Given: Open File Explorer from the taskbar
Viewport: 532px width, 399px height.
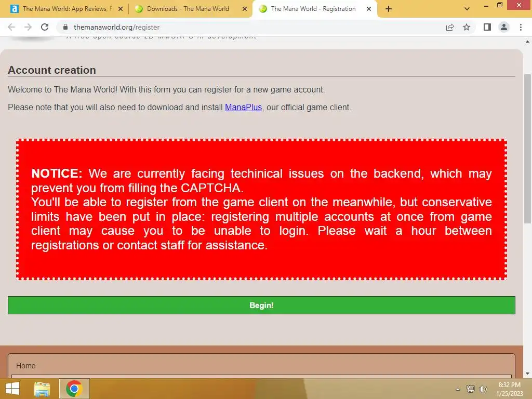Looking at the screenshot, I should coord(42,389).
